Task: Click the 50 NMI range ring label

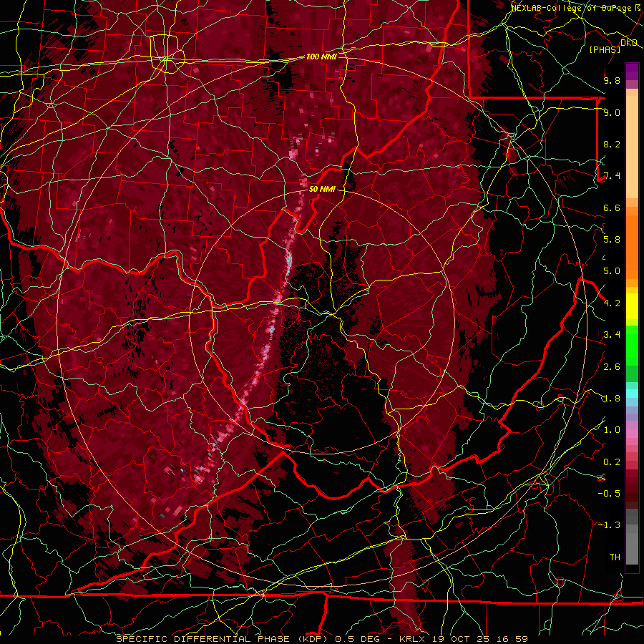Action: tap(322, 189)
